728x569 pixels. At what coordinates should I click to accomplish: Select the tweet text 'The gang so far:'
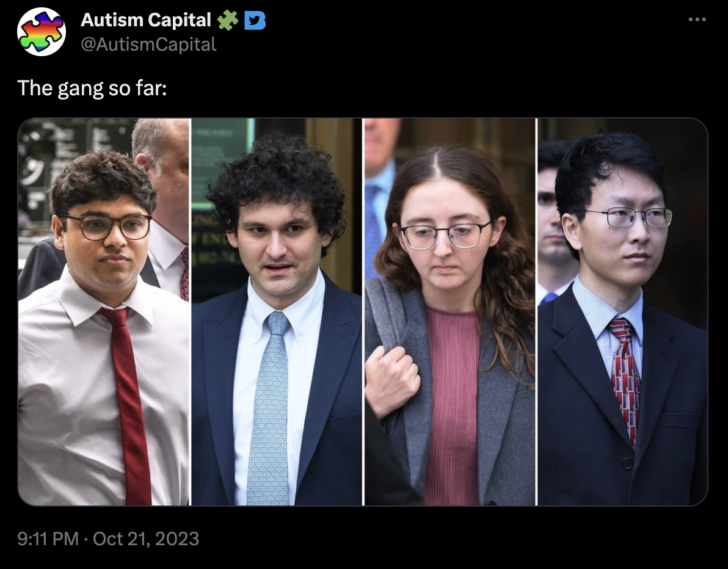pyautogui.click(x=92, y=88)
